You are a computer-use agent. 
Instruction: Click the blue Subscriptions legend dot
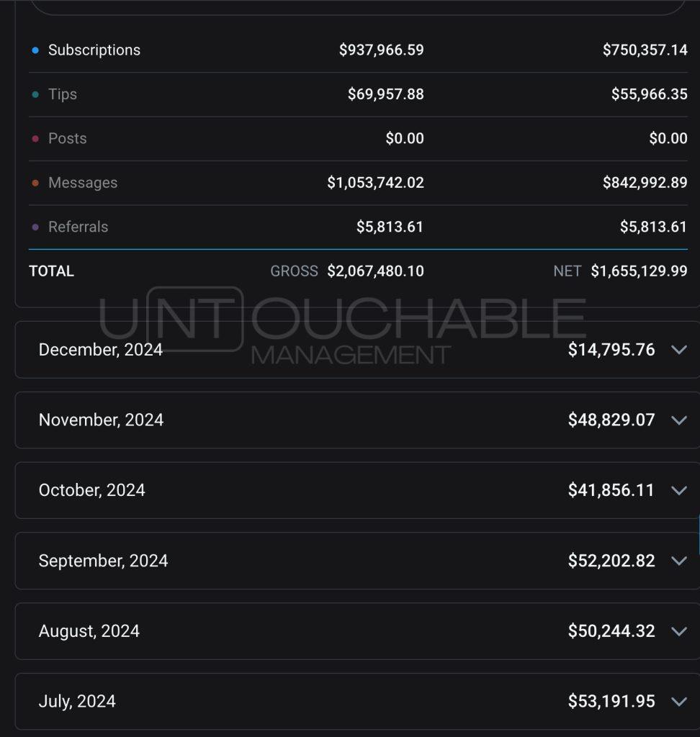35,50
